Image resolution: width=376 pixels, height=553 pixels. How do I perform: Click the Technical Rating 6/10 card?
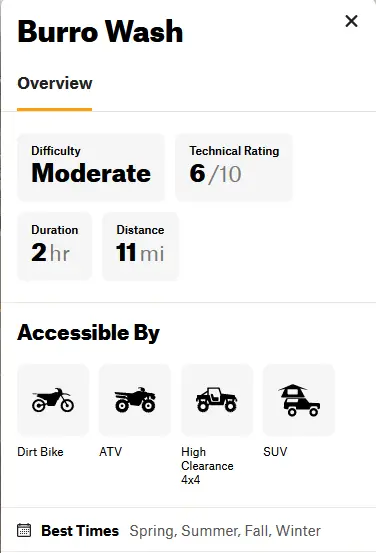pyautogui.click(x=234, y=168)
